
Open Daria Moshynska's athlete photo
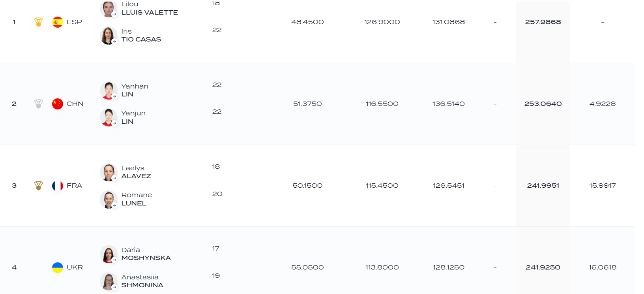pos(109,254)
